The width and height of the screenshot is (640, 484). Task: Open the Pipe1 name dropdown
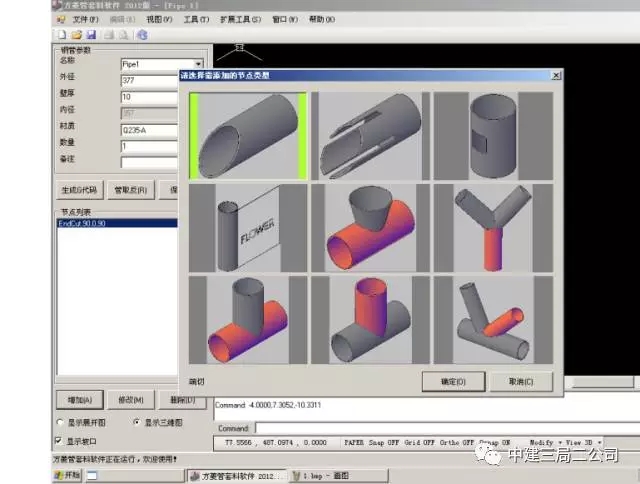pos(199,63)
